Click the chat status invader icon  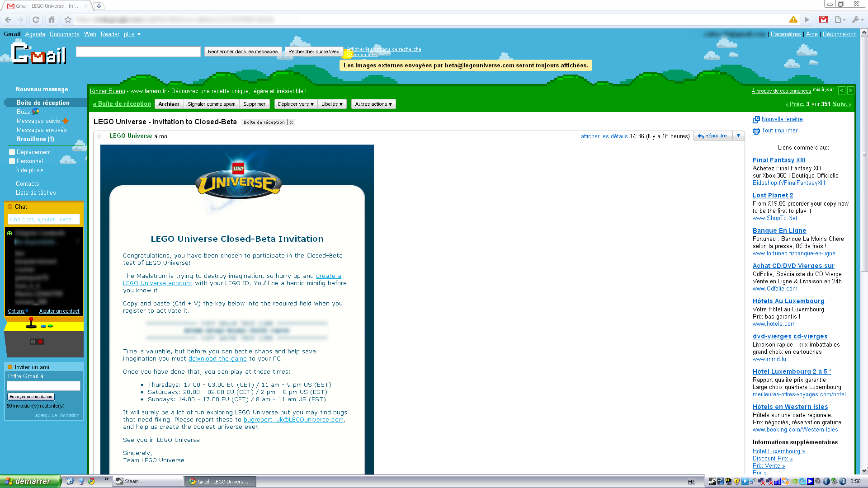coord(9,233)
